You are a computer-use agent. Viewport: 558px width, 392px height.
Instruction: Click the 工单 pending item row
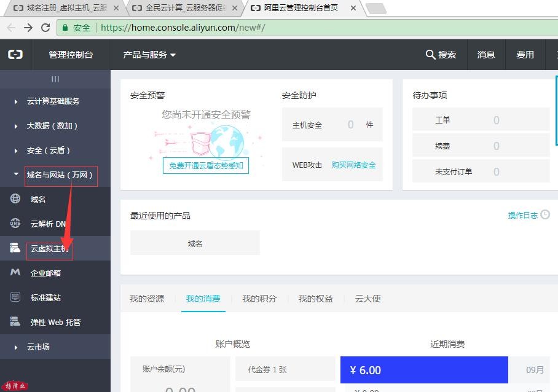click(481, 120)
